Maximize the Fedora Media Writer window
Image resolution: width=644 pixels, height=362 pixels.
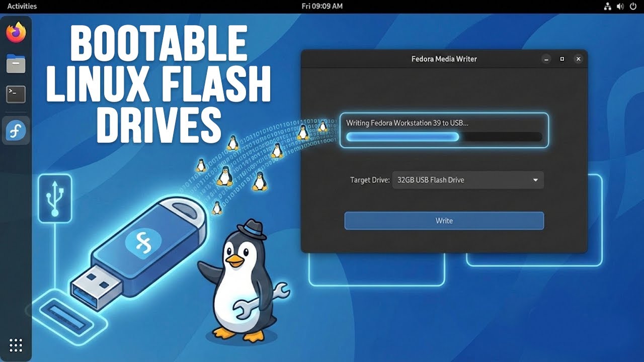pyautogui.click(x=562, y=59)
